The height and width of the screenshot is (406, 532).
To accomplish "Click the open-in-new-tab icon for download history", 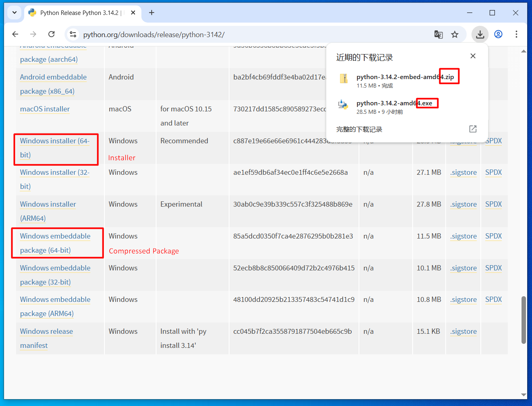I will click(x=473, y=129).
